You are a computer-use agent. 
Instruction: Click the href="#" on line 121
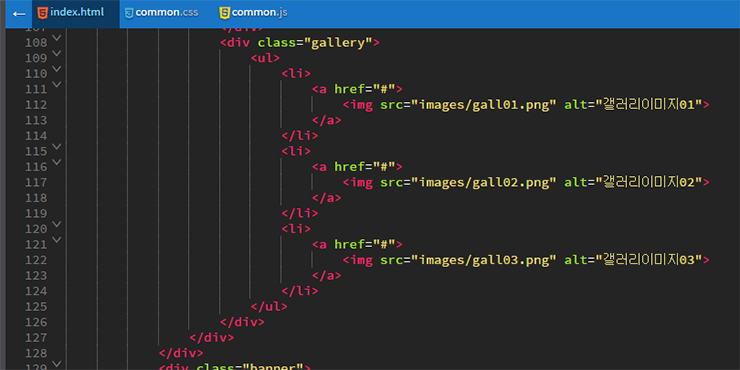click(x=364, y=244)
